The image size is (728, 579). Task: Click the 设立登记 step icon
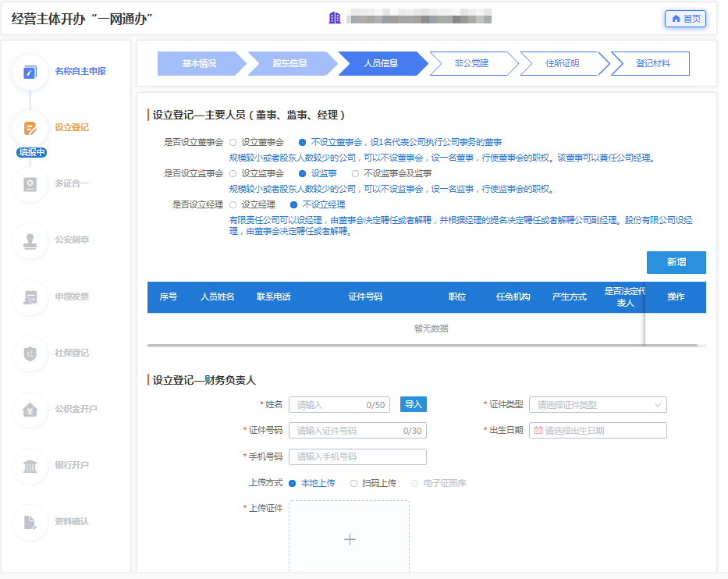[30, 128]
